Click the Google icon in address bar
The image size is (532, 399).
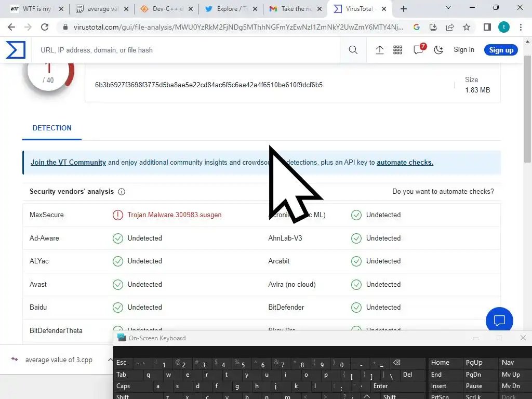pos(417,27)
